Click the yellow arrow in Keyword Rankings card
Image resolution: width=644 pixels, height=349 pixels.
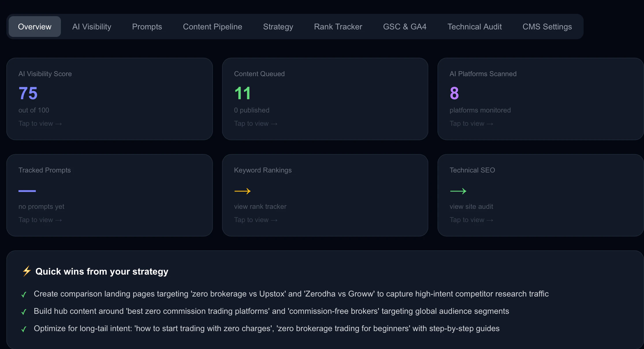point(242,191)
